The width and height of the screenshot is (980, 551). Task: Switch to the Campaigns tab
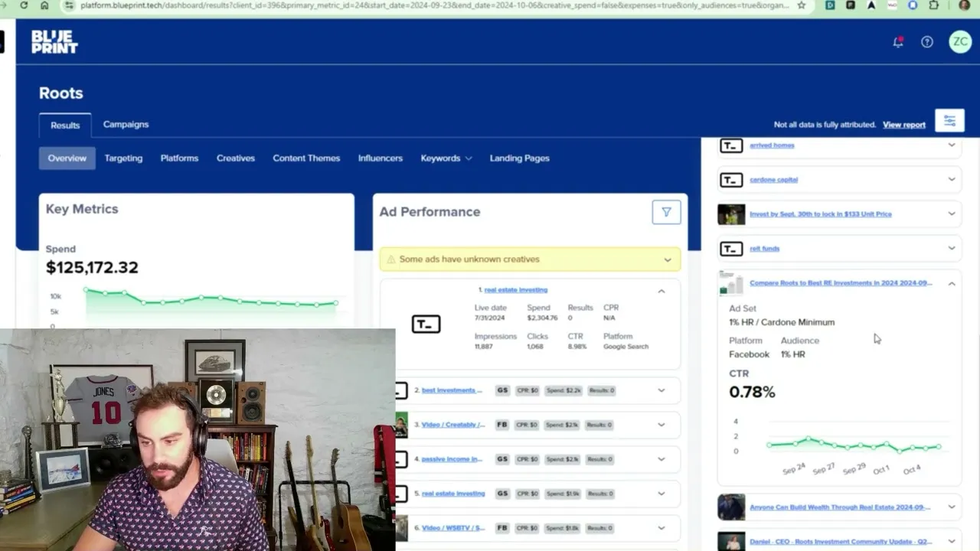(126, 124)
